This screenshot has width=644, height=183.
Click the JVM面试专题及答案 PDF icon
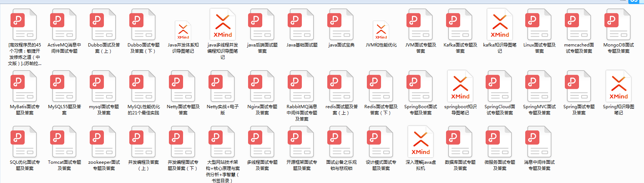[x=420, y=24]
